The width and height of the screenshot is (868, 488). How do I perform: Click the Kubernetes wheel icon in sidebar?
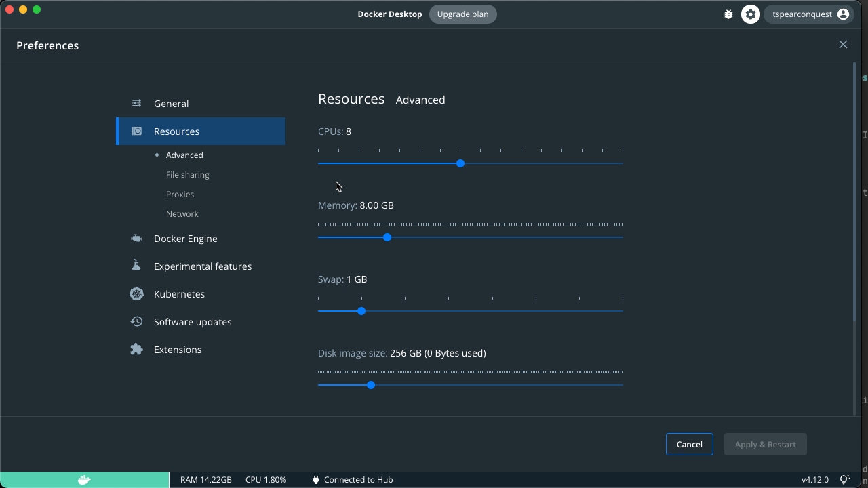click(x=136, y=293)
